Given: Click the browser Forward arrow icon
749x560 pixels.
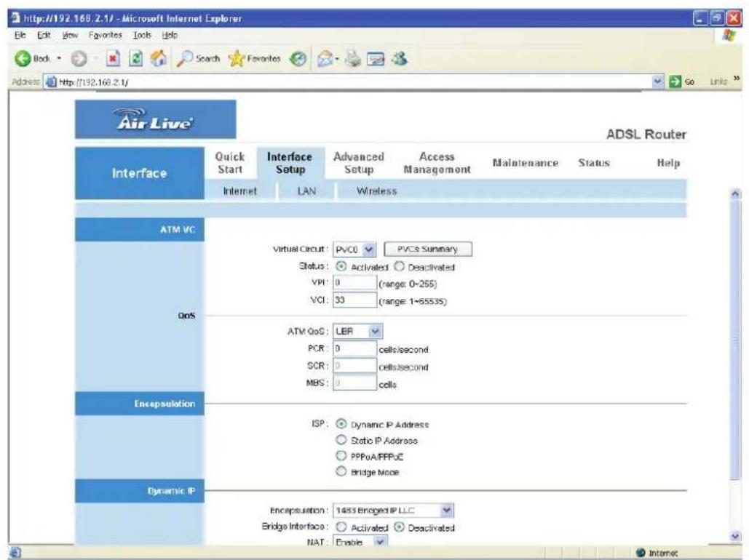Looking at the screenshot, I should (79, 59).
